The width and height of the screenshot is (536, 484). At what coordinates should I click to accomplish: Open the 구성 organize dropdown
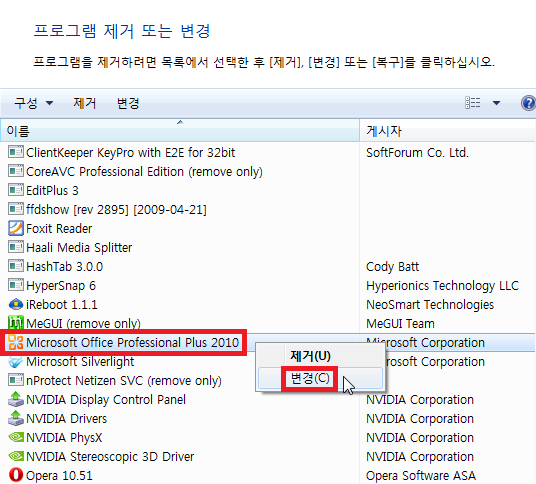pyautogui.click(x=34, y=103)
